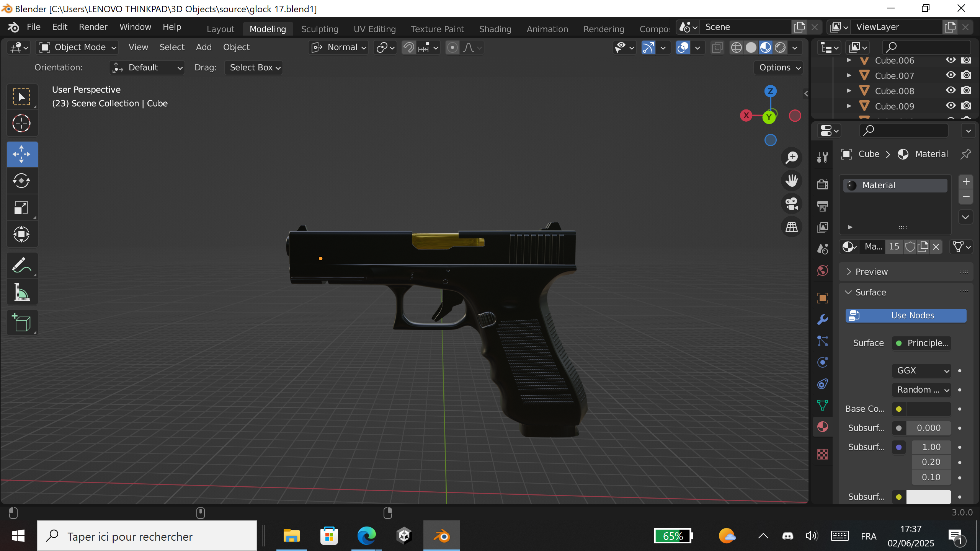The height and width of the screenshot is (551, 980).
Task: Hide Cube.007 in viewport with eye
Action: [x=951, y=75]
